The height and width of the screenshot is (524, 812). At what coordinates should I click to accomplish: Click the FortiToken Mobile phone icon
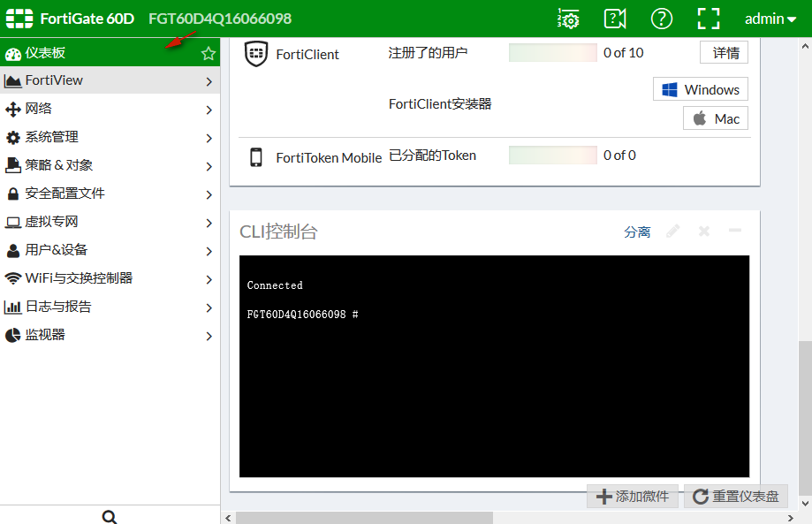tap(256, 157)
